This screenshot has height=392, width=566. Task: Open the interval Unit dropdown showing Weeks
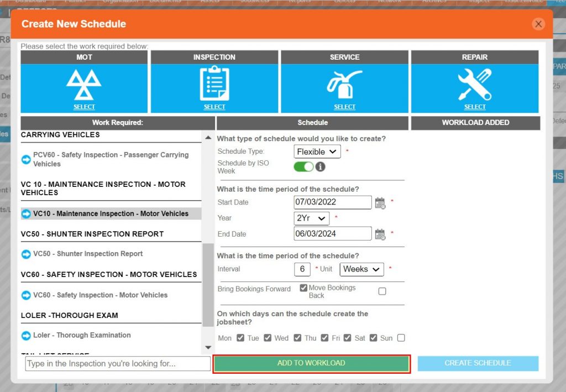coord(361,269)
